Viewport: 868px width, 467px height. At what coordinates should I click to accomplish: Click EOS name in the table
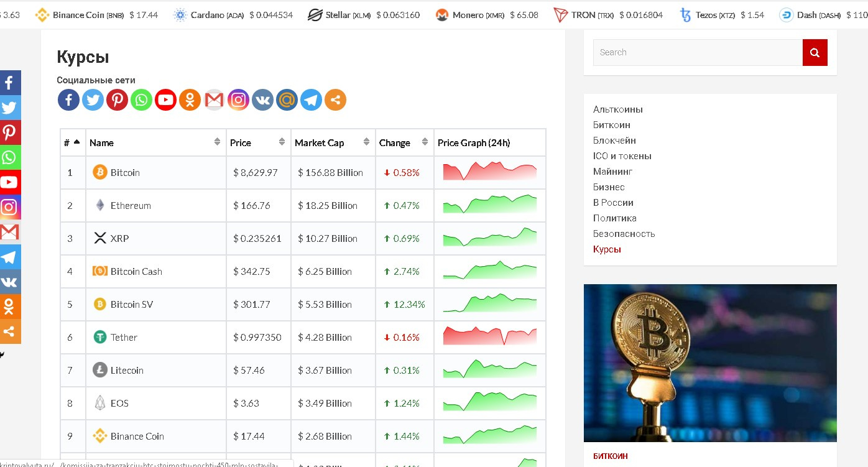(x=119, y=403)
